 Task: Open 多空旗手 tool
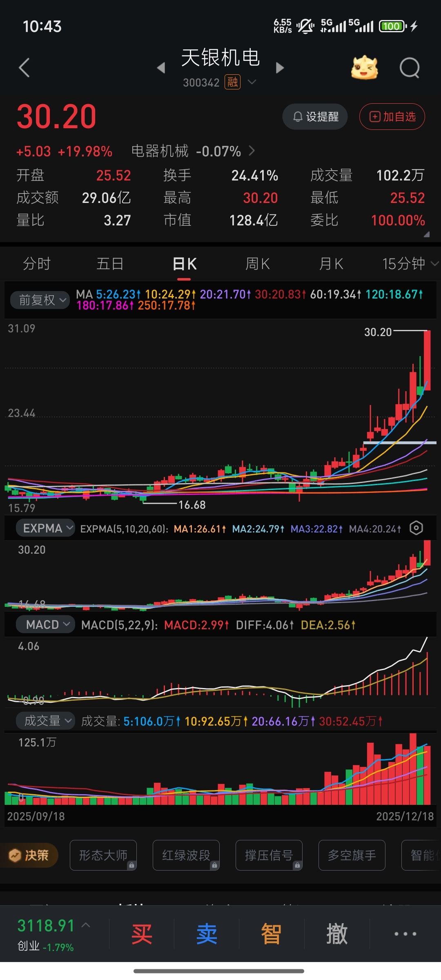pyautogui.click(x=352, y=855)
